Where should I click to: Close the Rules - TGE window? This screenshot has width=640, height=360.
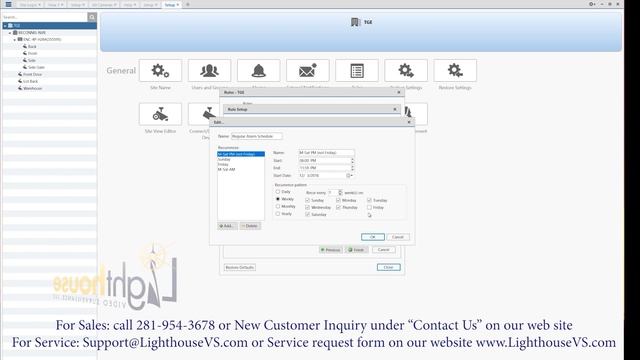(x=399, y=92)
